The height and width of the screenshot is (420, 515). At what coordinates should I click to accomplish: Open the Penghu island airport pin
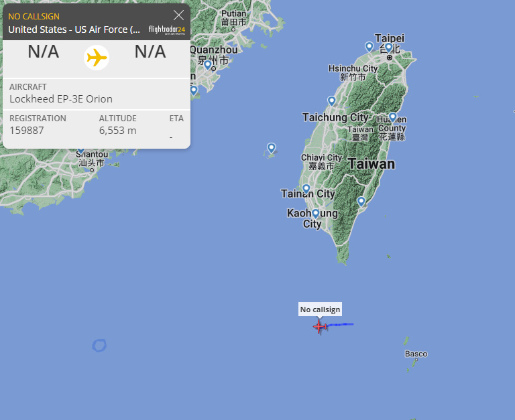[x=272, y=148]
